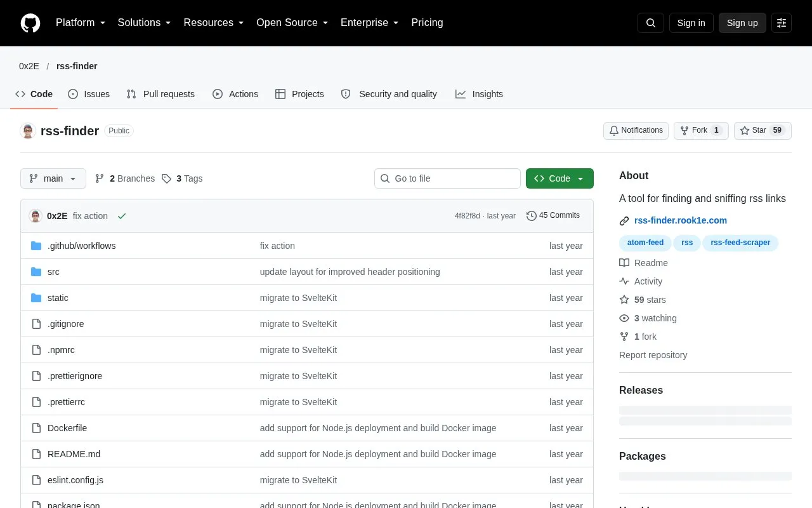Open the 0x2E owner breadcrumb link

29,66
